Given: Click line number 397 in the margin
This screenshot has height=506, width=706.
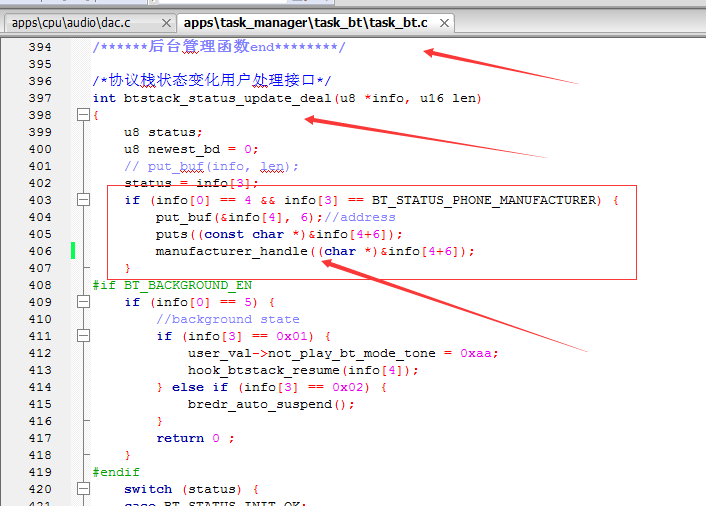Looking at the screenshot, I should [x=40, y=98].
